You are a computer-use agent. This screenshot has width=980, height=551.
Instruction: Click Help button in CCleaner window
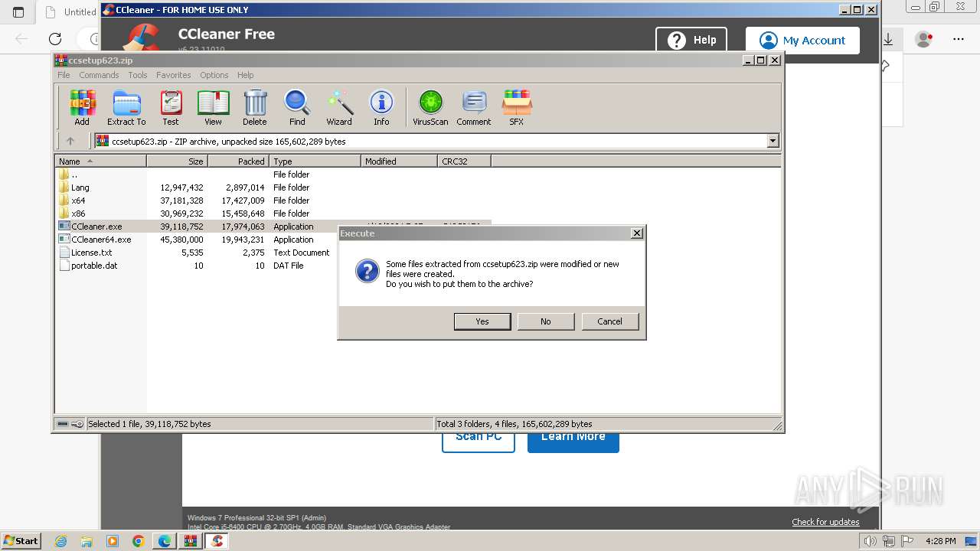pyautogui.click(x=691, y=41)
